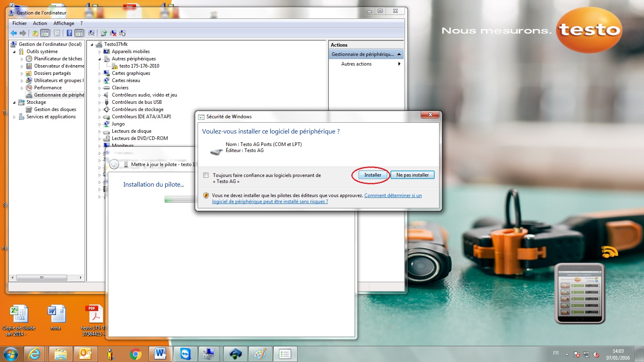Select Contrôleurs IDE ATA/ATAPI category
This screenshot has width=644, height=362.
pyautogui.click(x=141, y=117)
